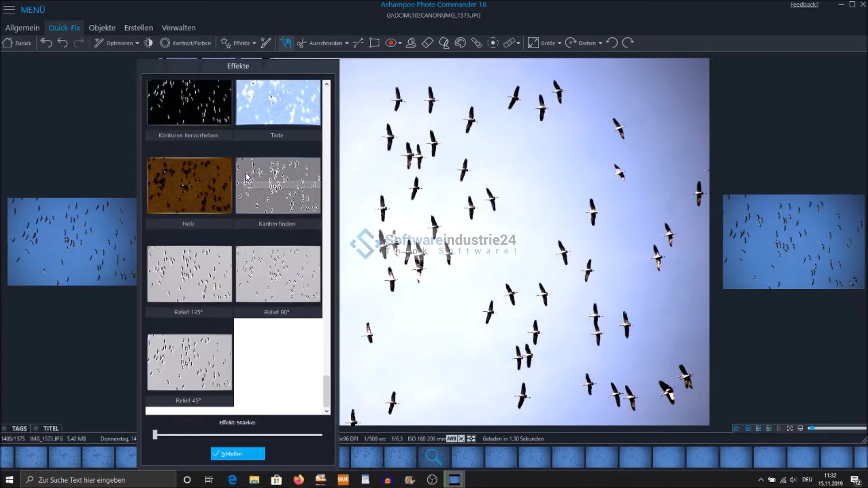Toggle the TITEL radio option
The height and width of the screenshot is (488, 868).
[36, 428]
